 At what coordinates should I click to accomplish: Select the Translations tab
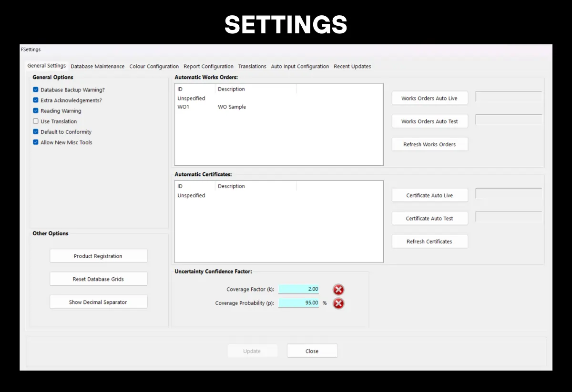pyautogui.click(x=252, y=66)
